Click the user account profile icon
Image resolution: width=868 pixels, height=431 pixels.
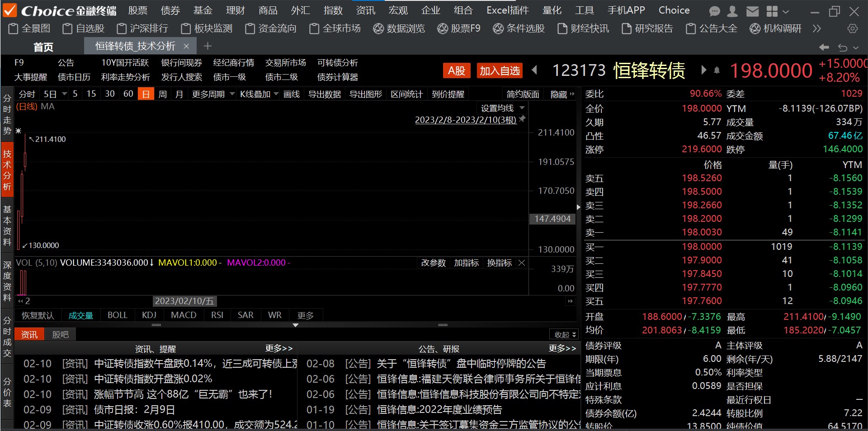pyautogui.click(x=733, y=11)
